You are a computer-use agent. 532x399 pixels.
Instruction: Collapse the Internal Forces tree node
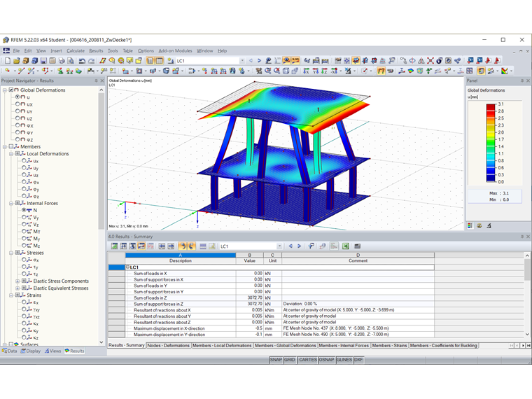point(11,204)
